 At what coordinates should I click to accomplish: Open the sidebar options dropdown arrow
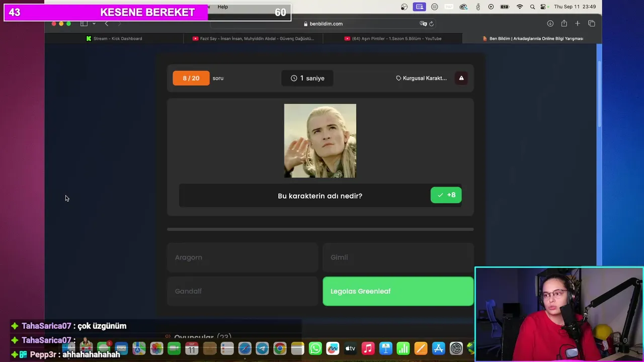click(x=94, y=24)
